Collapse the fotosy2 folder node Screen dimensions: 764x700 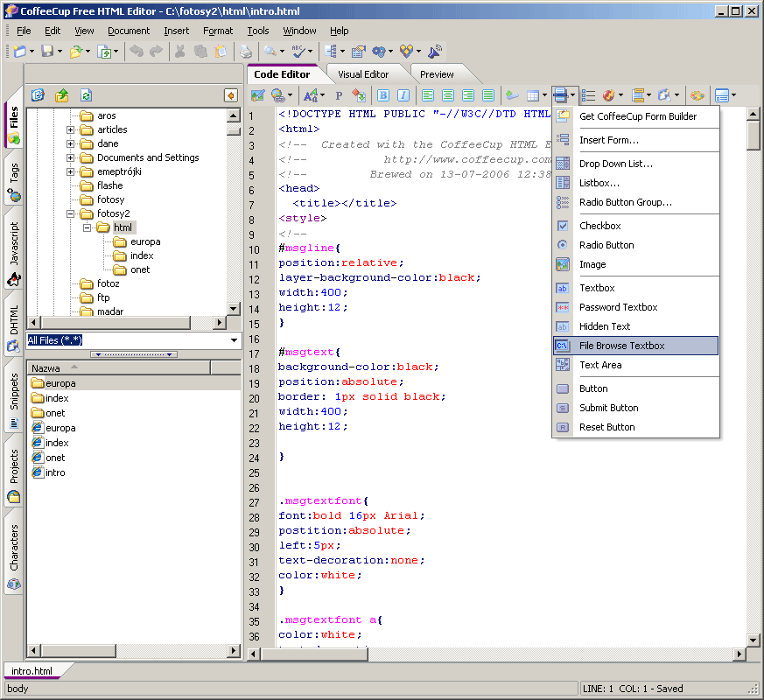tap(71, 213)
